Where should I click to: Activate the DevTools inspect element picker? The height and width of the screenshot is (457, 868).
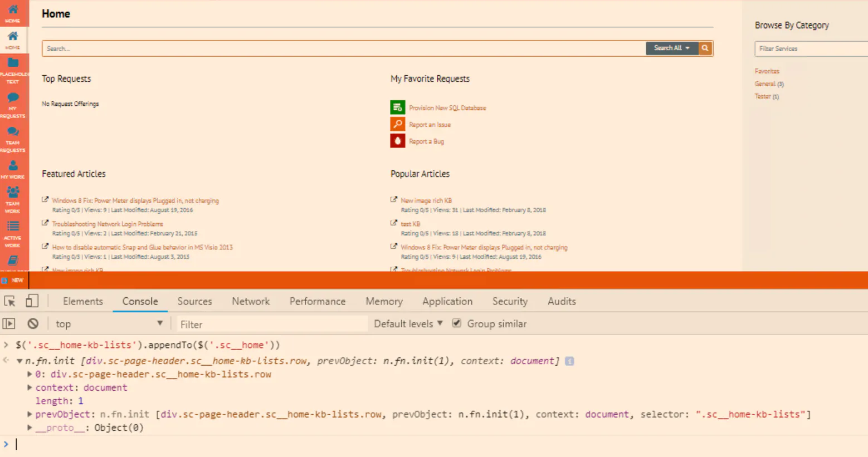pos(9,301)
